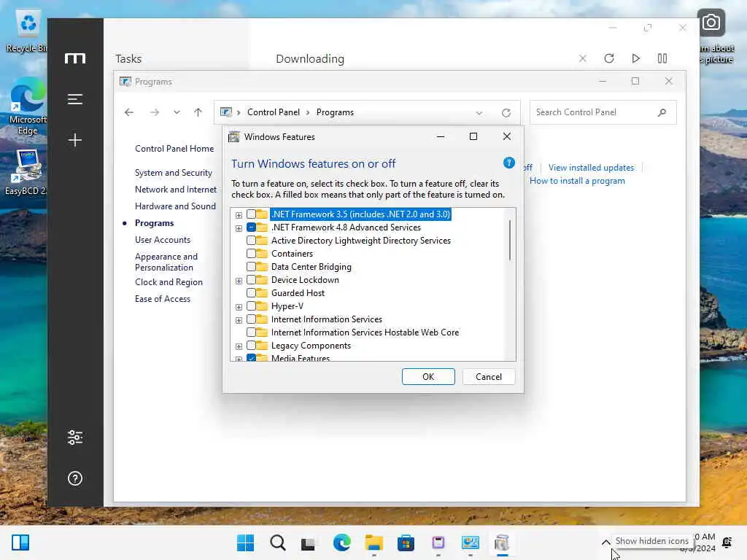
Task: Open User Accounts category
Action: tap(163, 240)
